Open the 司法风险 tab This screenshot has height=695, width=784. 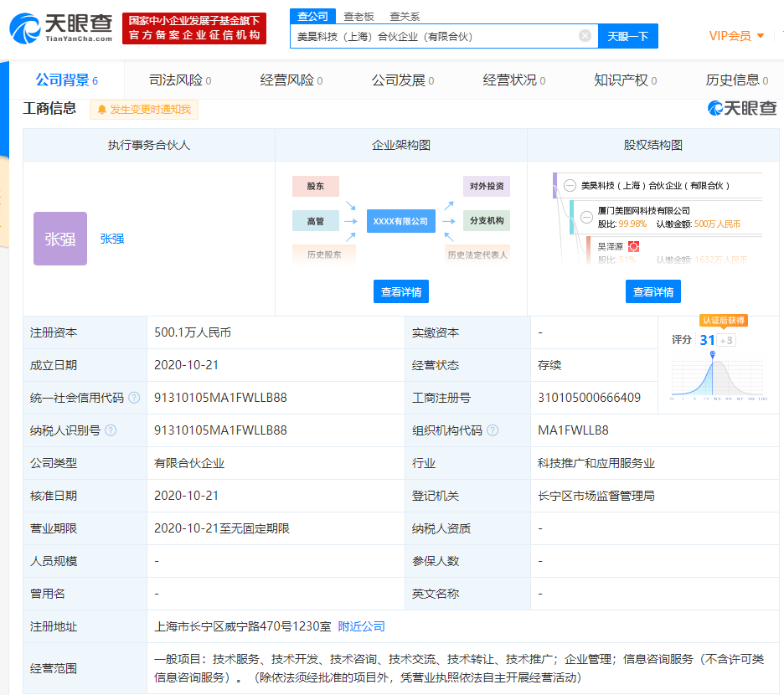[x=180, y=80]
